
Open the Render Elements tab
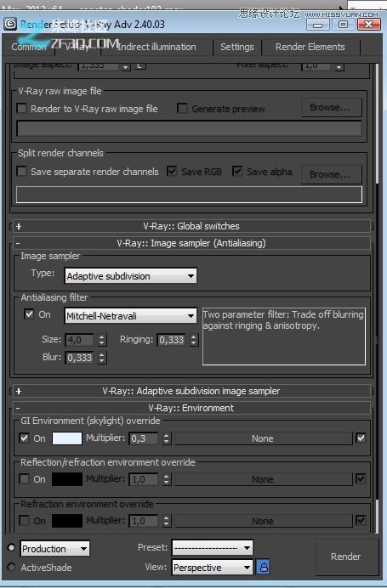[310, 47]
